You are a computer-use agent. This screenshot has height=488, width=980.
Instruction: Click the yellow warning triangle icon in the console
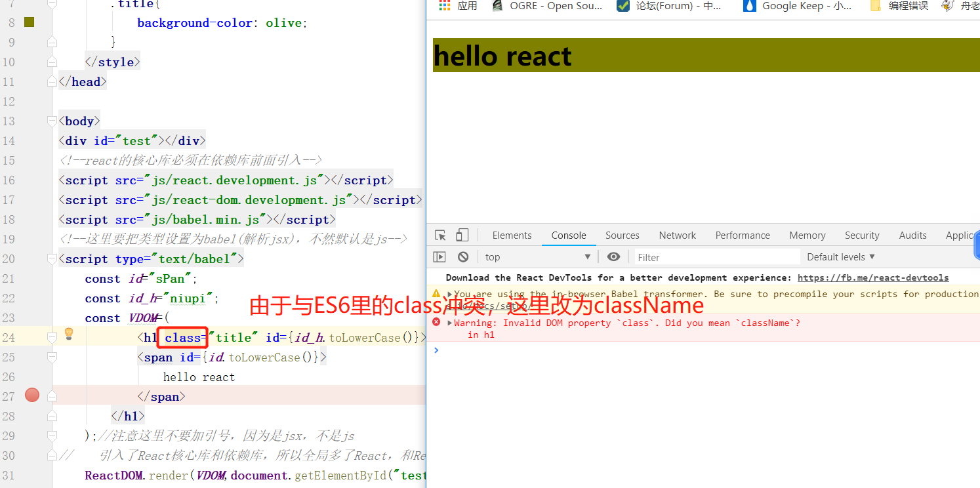[x=436, y=294]
